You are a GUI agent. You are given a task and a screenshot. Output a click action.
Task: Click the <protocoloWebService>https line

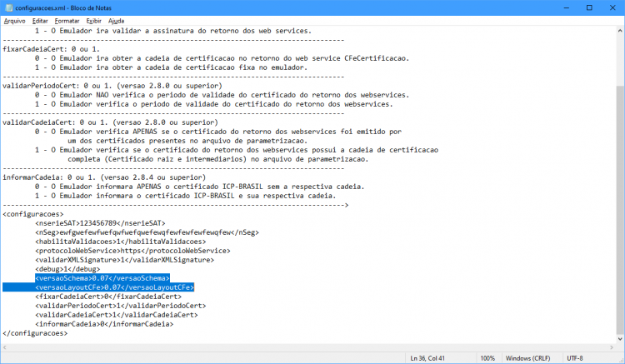(132, 251)
